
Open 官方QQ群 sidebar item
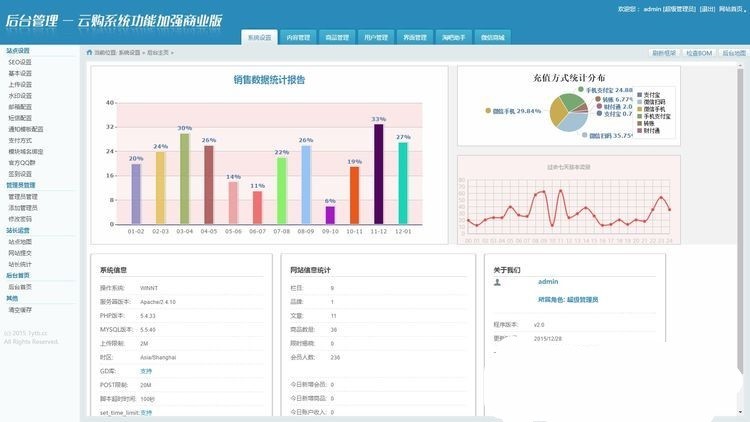pos(22,163)
